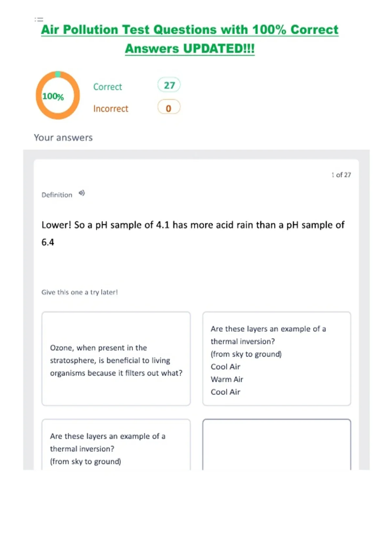
Task: Click the audio speaker icon beside Definition
Action: point(82,193)
